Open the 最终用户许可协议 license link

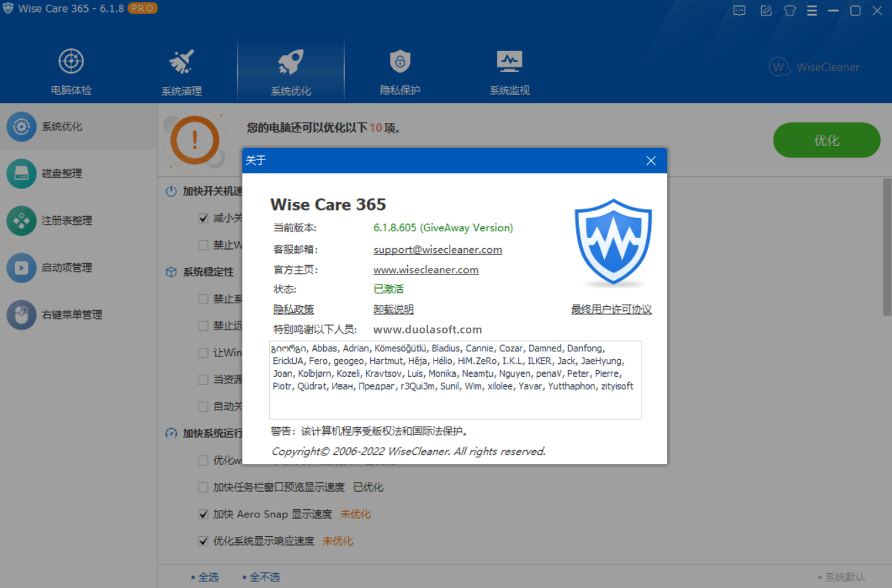(611, 309)
